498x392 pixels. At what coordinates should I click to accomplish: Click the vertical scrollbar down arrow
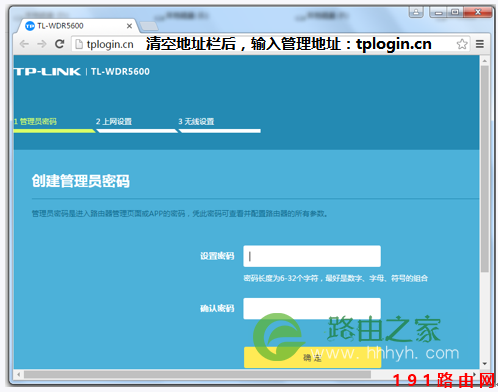[x=485, y=364]
